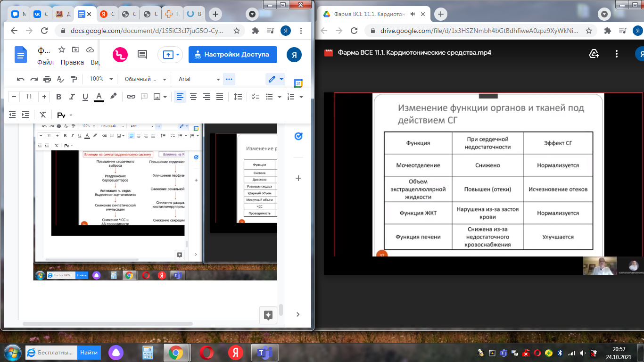Expand bulleted list style options arrow
Screen dimensions: 644x362
point(280,97)
